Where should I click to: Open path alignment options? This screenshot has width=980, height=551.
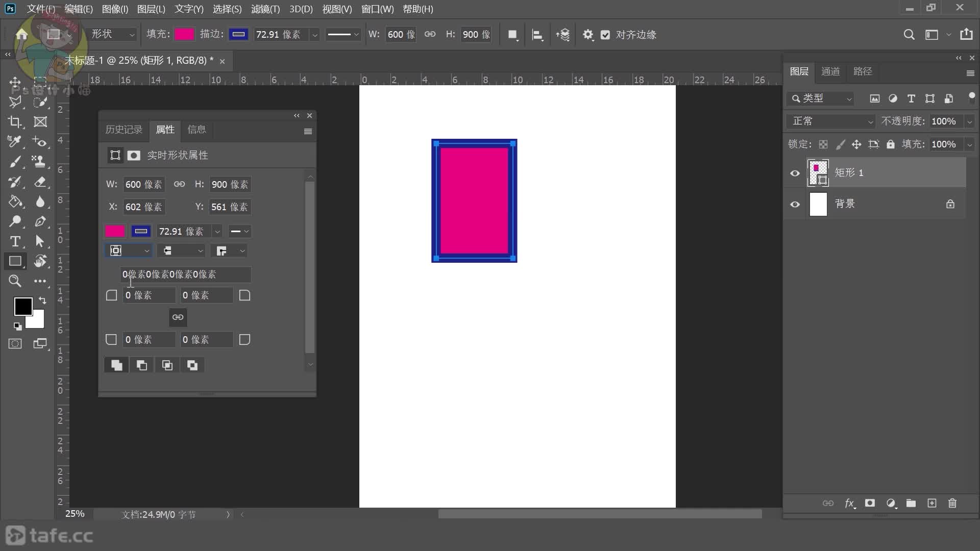click(537, 35)
